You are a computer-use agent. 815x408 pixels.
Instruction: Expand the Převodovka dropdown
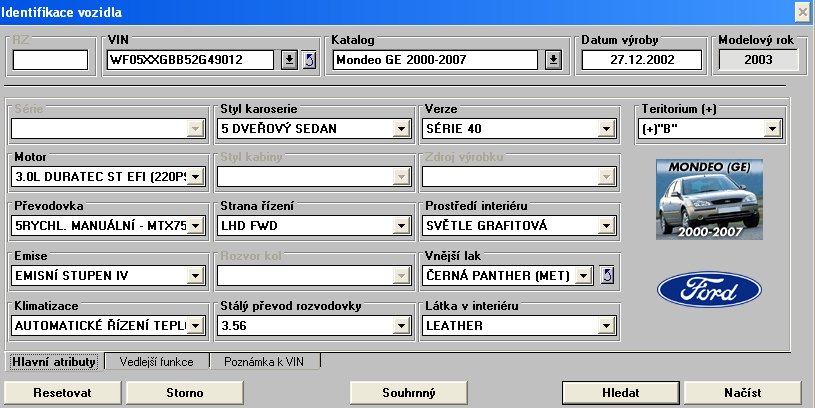point(195,226)
